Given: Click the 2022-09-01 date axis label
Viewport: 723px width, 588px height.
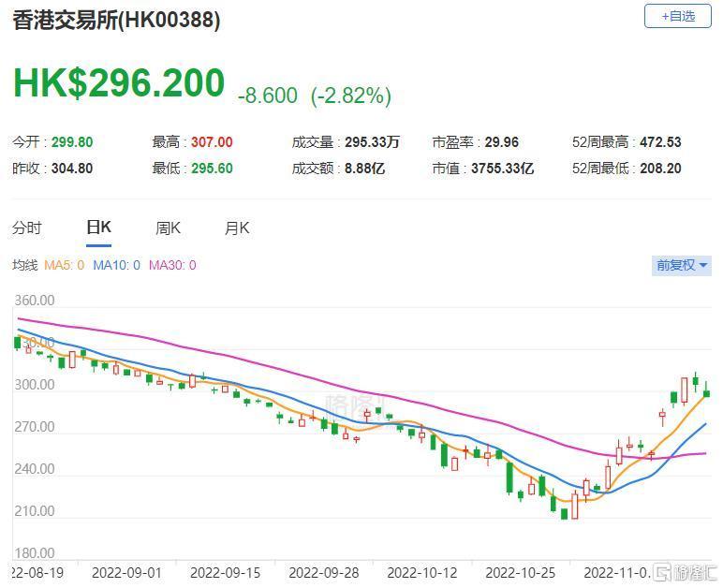Looking at the screenshot, I should (126, 573).
